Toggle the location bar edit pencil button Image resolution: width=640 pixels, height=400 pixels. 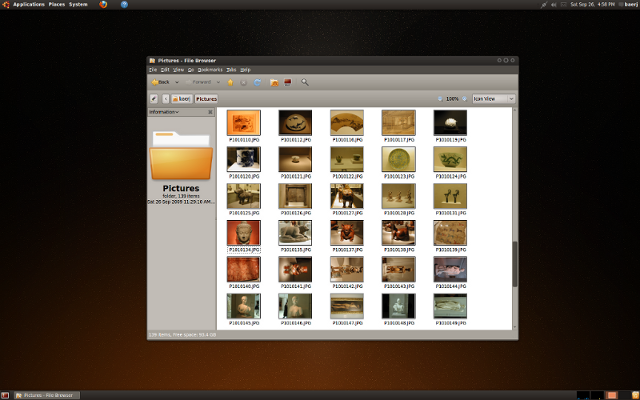point(154,99)
